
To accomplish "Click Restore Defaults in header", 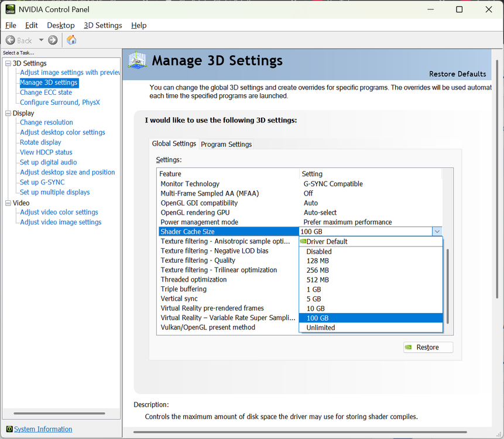I will click(x=457, y=74).
